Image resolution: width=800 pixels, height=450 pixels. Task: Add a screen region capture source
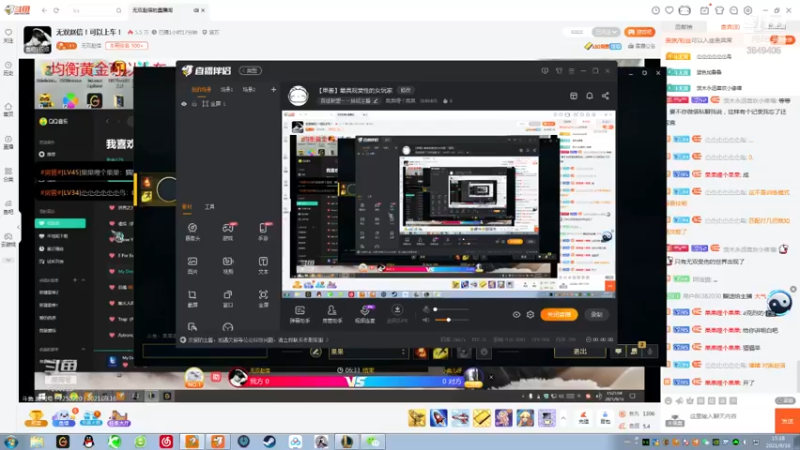tap(192, 298)
